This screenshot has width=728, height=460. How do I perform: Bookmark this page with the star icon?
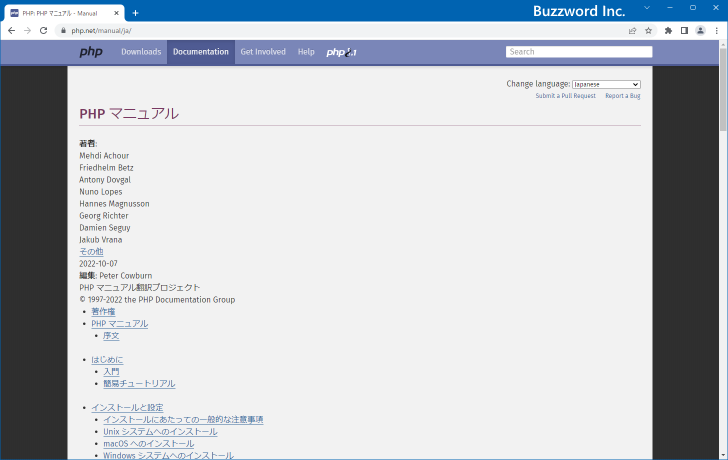[x=649, y=31]
